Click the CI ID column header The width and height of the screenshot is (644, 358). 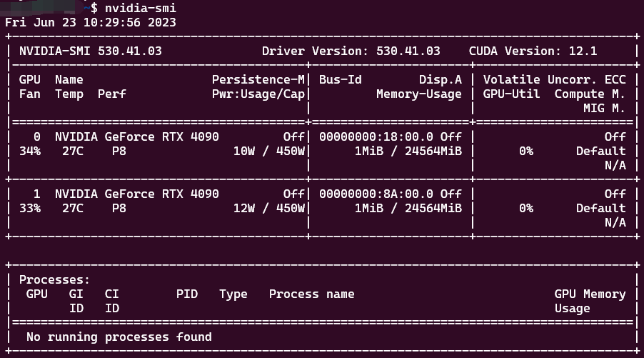point(111,301)
